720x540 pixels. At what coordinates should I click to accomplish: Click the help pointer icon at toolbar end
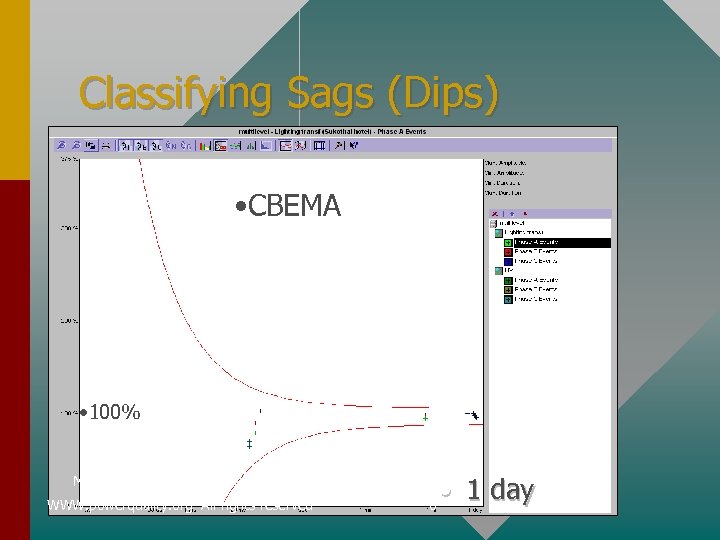point(353,146)
